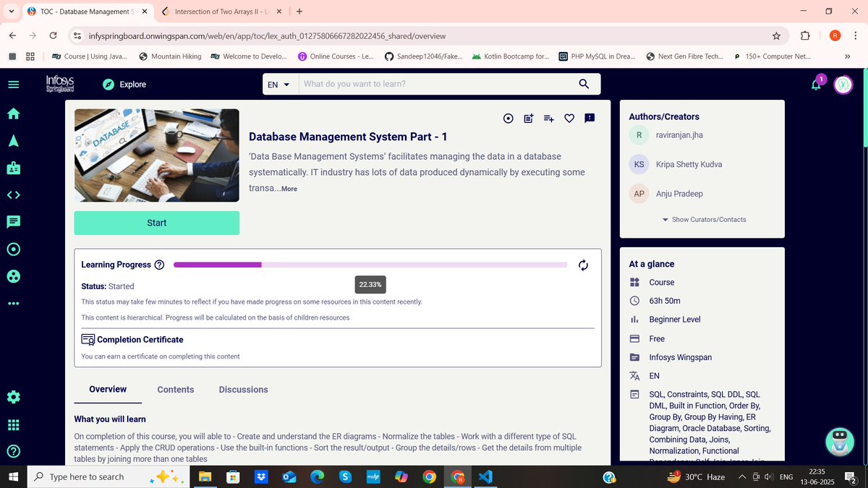Viewport: 868px width, 488px height.
Task: Open the apps grid icon in sidebar
Action: tap(13, 424)
